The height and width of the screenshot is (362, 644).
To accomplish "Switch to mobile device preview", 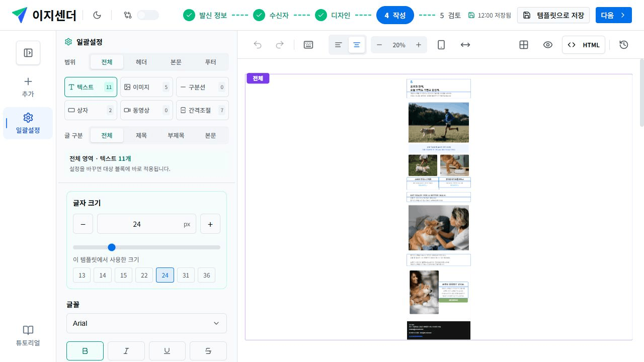I will 441,45.
